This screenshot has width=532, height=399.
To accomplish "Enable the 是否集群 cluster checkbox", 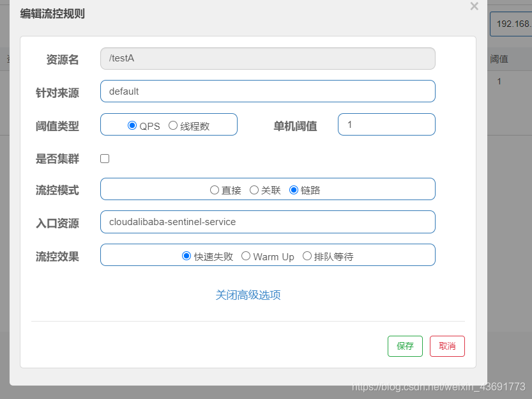I will pyautogui.click(x=105, y=158).
